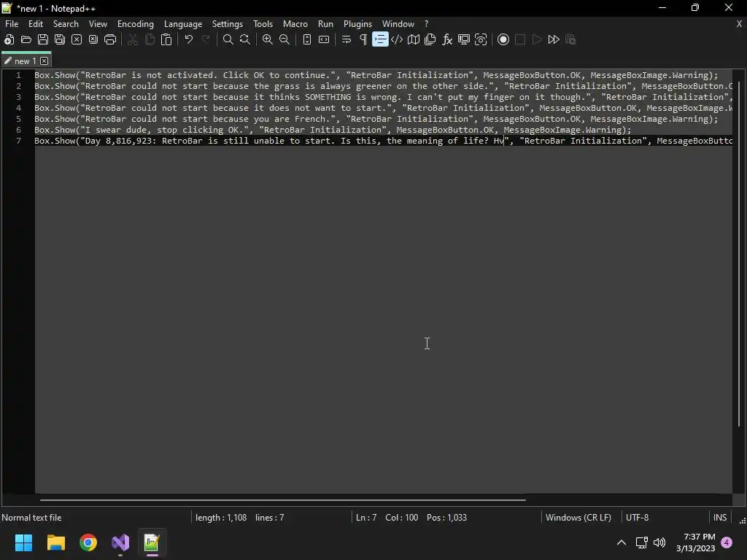The height and width of the screenshot is (560, 747).
Task: Print the current document
Action: click(x=110, y=39)
